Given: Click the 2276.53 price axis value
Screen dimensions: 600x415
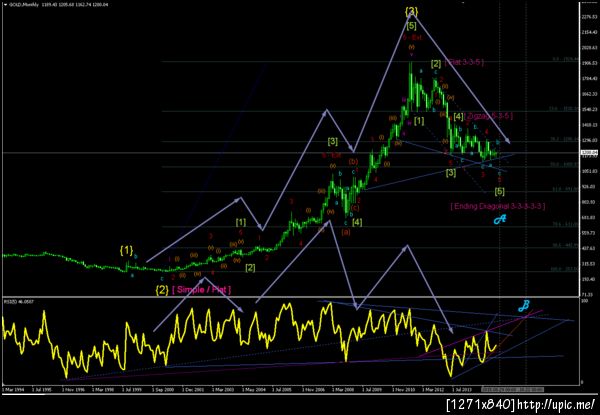Looking at the screenshot, I should (587, 17).
